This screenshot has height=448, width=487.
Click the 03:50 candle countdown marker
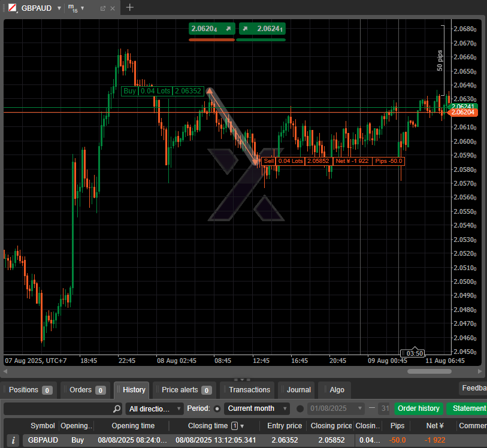413,353
